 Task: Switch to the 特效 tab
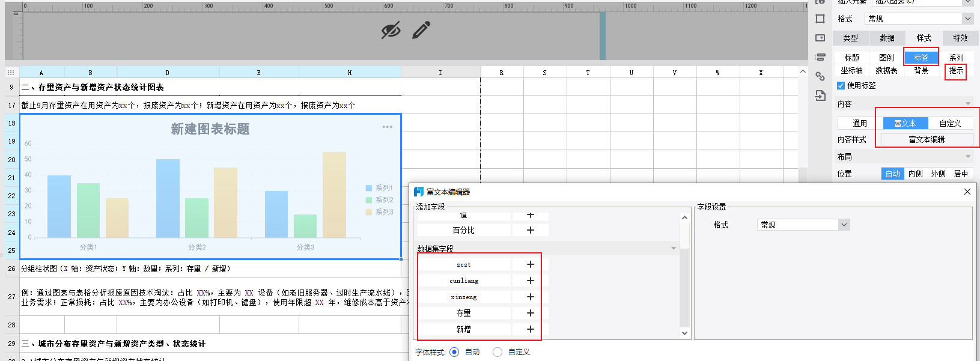[x=961, y=38]
